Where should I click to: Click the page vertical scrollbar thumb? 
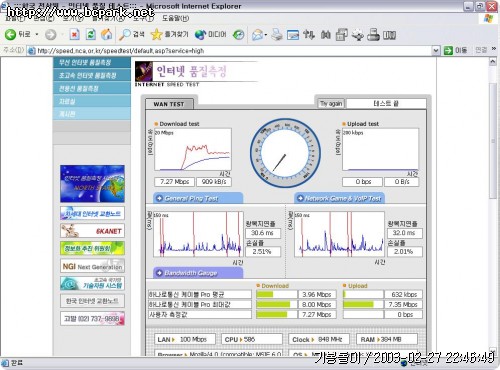493,140
